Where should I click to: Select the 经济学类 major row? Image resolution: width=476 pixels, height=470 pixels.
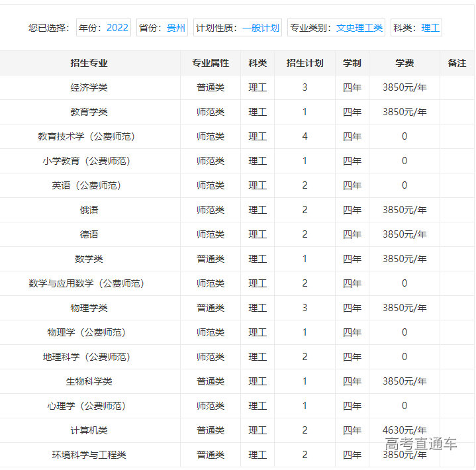(89, 87)
